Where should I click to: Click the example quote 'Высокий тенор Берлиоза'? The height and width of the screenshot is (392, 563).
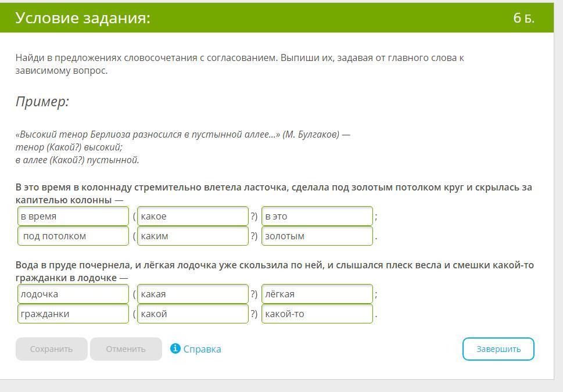click(183, 134)
